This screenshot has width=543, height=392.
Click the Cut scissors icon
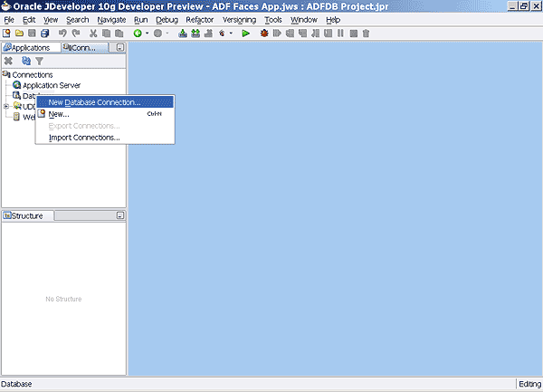tap(93, 33)
